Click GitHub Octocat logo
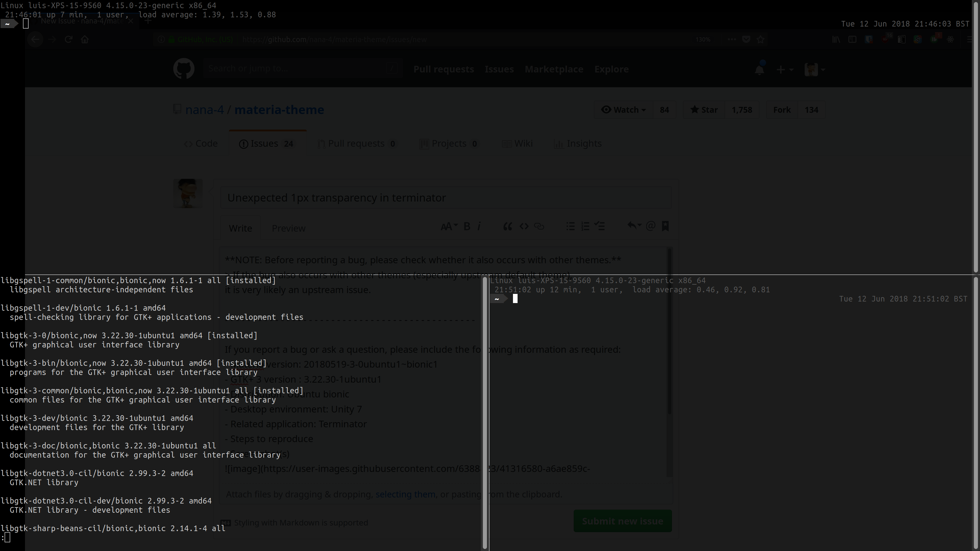The width and height of the screenshot is (980, 551). tap(184, 69)
